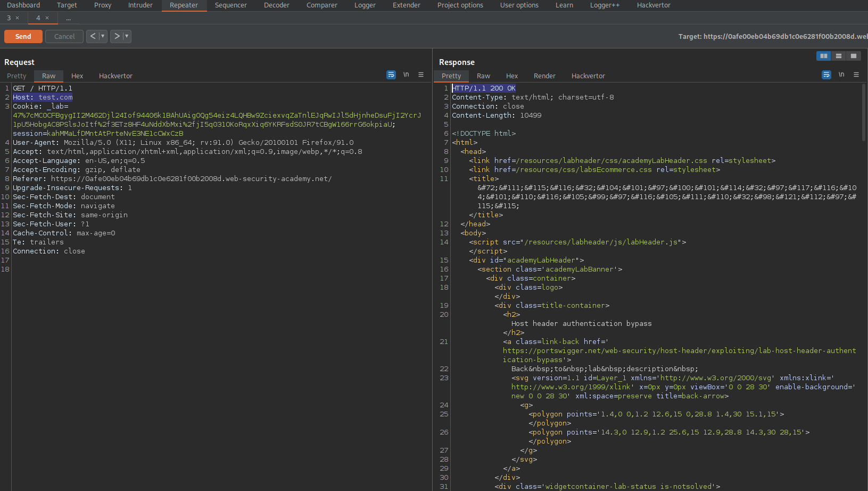Close Repeater tab 4
Image resolution: width=868 pixels, height=491 pixels.
[47, 18]
